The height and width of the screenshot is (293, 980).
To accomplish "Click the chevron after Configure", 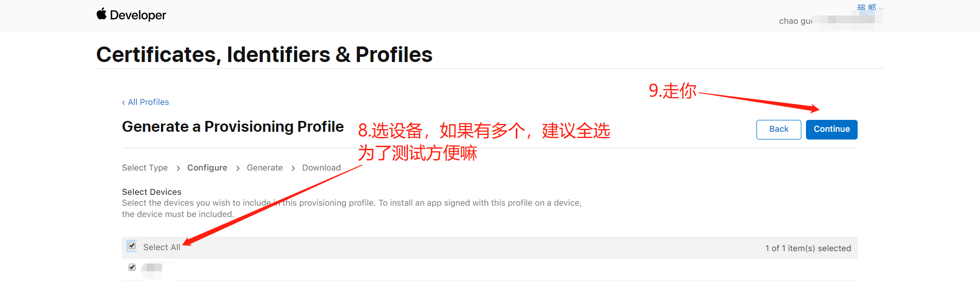I will 238,168.
